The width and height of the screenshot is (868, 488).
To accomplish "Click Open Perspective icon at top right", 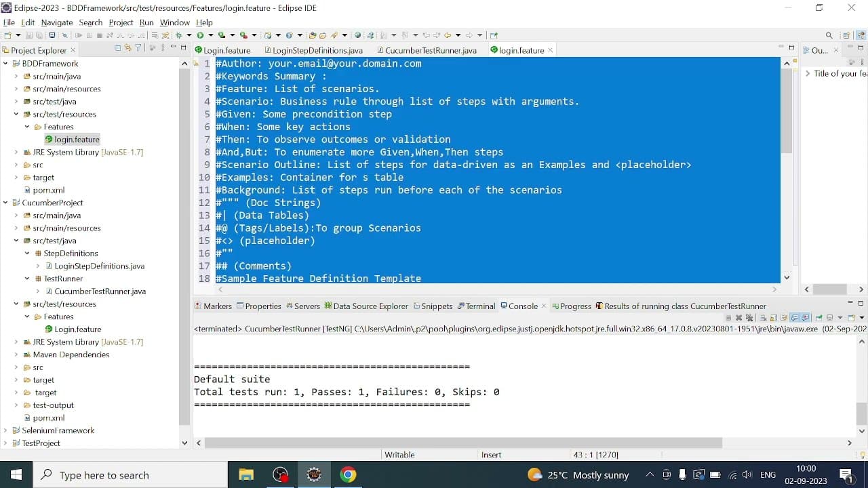I will pos(847,35).
